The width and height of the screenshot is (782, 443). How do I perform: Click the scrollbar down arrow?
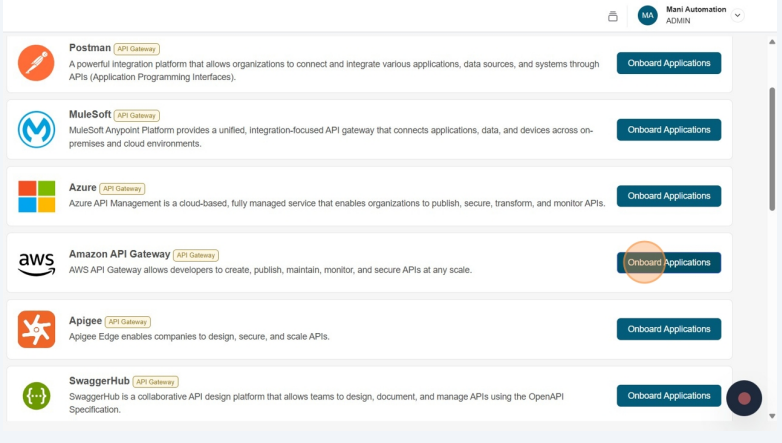pyautogui.click(x=772, y=414)
